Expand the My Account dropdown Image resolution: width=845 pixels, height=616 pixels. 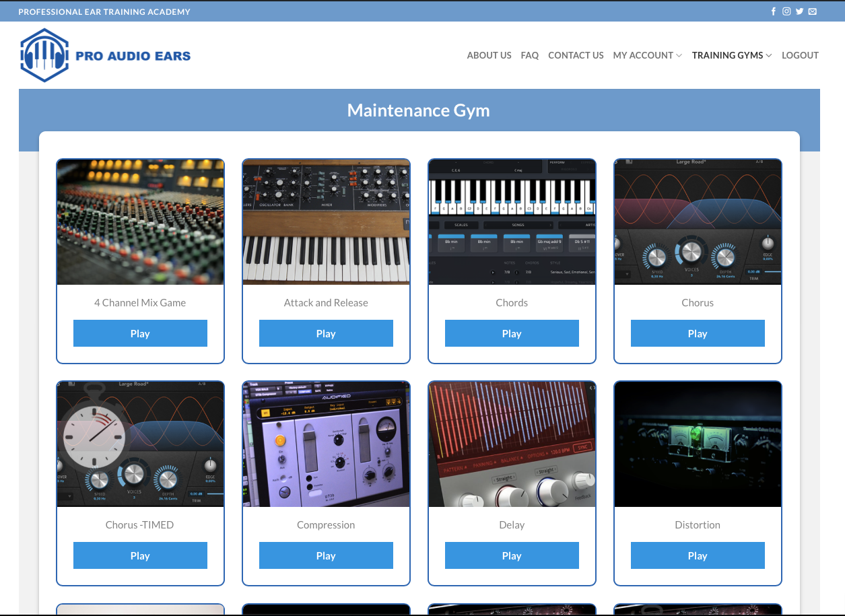(647, 55)
